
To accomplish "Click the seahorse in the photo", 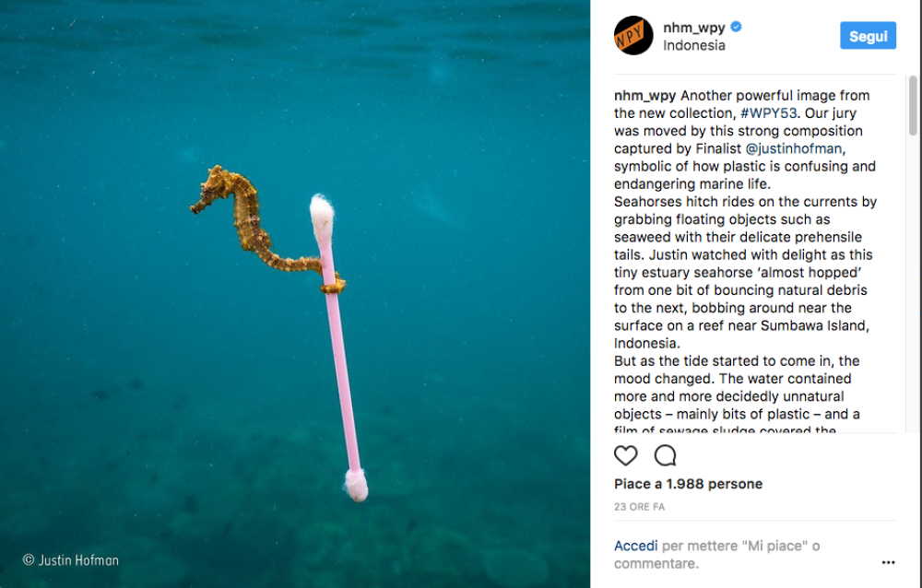I will click(242, 217).
